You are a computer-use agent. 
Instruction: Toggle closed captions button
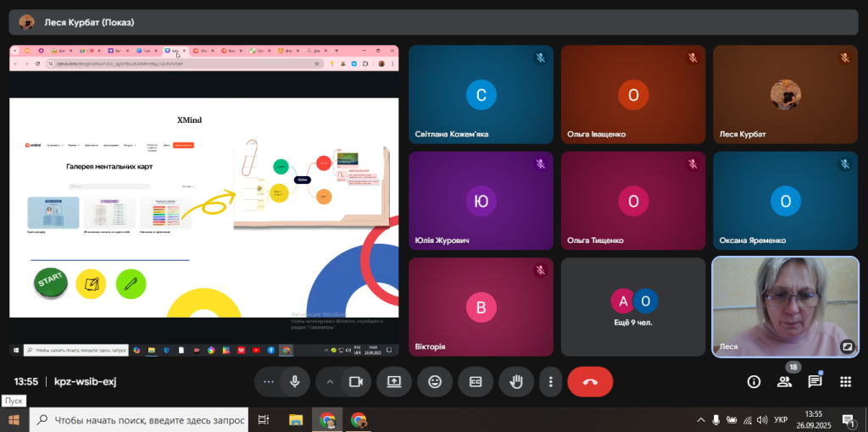[476, 381]
